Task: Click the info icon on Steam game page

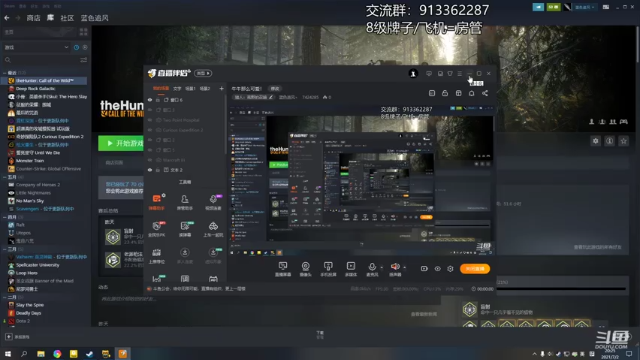Action: click(x=609, y=141)
